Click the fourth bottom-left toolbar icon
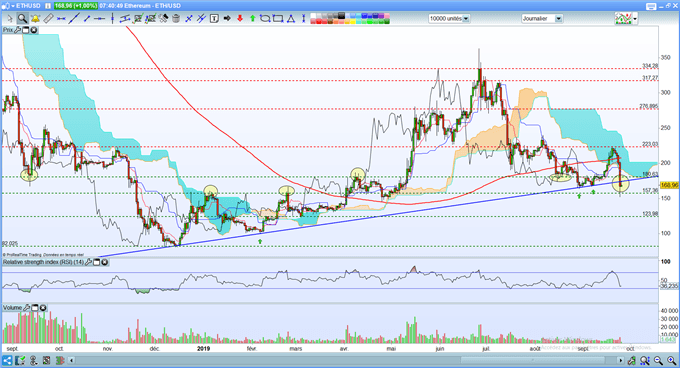 [x=46, y=361]
